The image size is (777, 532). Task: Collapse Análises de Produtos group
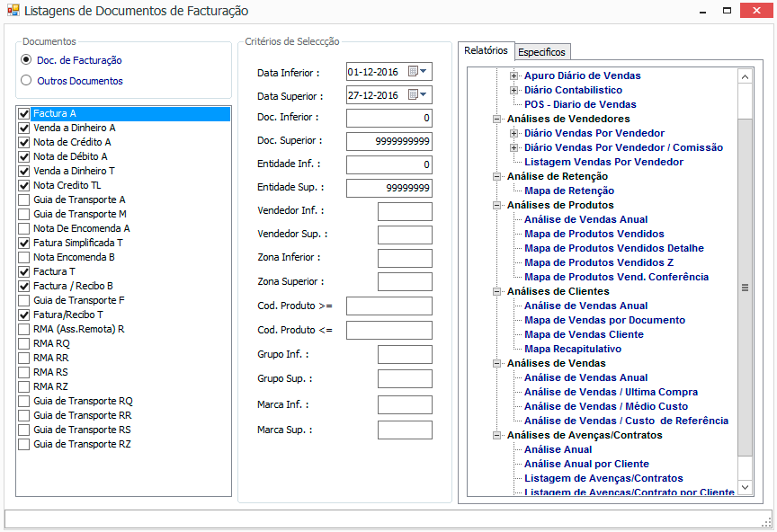(x=496, y=205)
